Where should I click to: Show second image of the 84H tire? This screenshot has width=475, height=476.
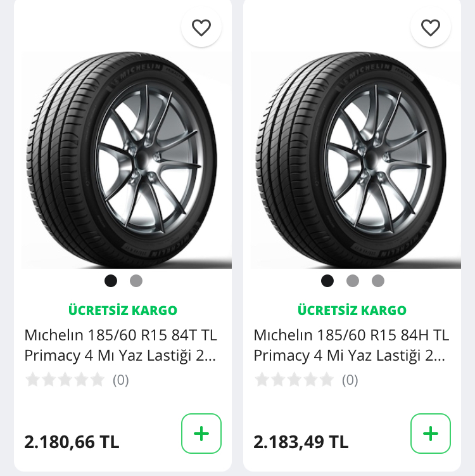pos(353,281)
